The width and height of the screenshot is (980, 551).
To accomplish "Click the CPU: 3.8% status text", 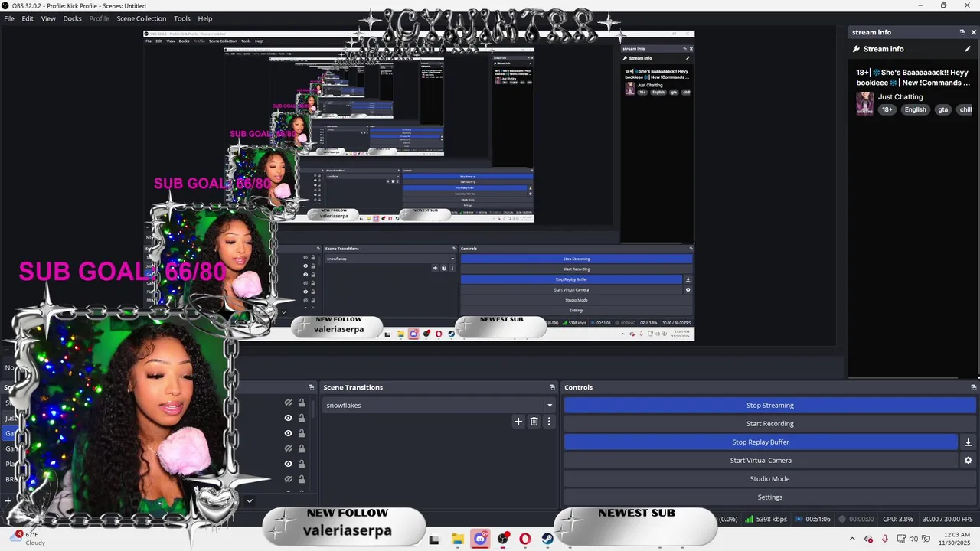I will 897,519.
